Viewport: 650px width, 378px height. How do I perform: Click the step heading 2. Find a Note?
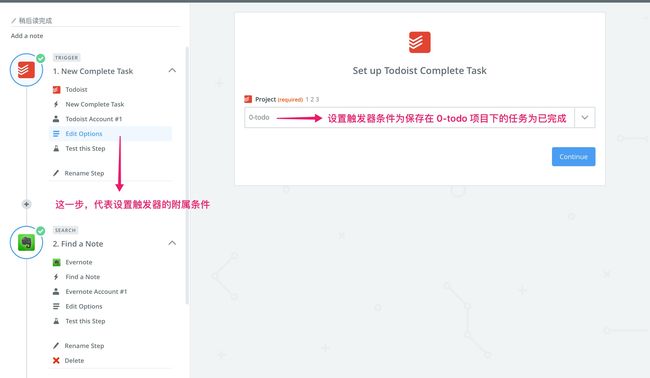[x=78, y=244]
